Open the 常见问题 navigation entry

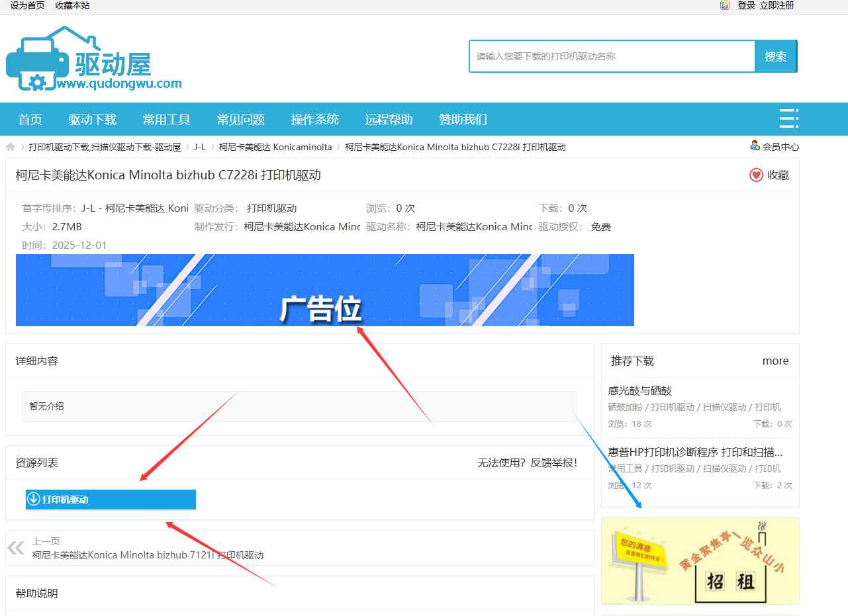click(241, 119)
